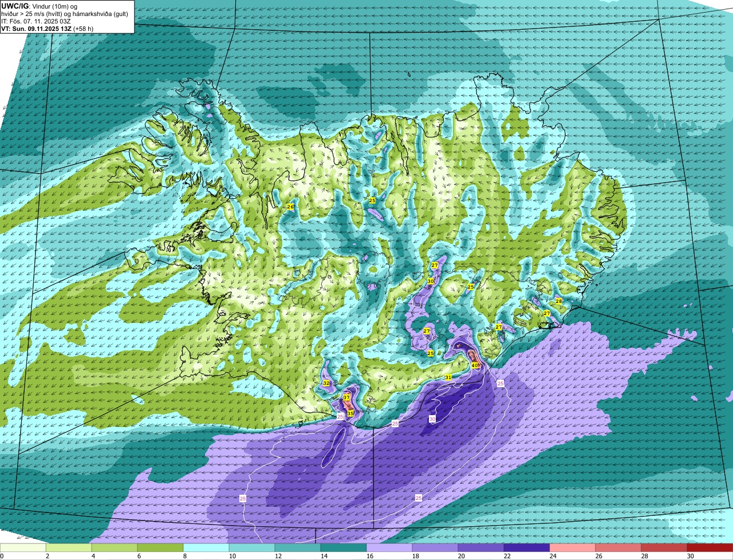Click the init time 'IT: Fös. 07. 11. 2025 03Z'

click(x=36, y=21)
